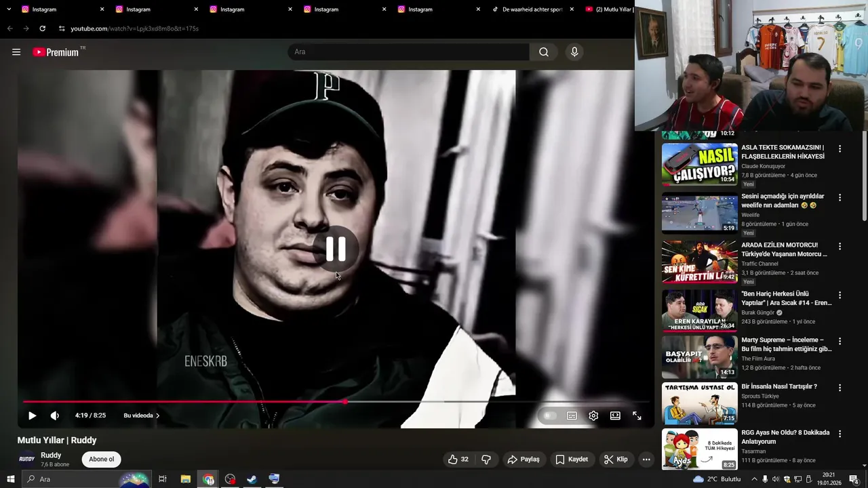Go to the YouTube Premium home logo
The width and height of the screenshot is (868, 488).
58,52
